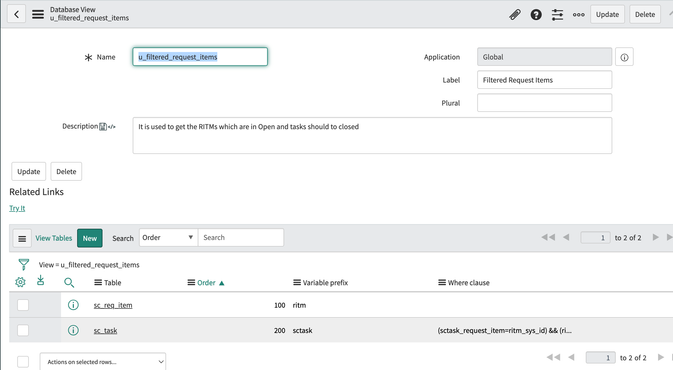Open the sc_req_item table link
The height and width of the screenshot is (370, 673).
point(113,305)
